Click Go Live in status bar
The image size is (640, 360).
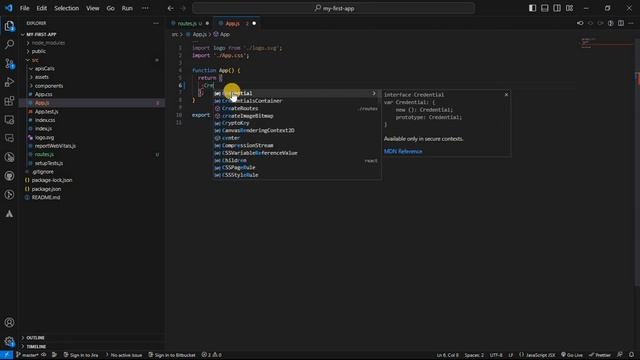[x=572, y=355]
